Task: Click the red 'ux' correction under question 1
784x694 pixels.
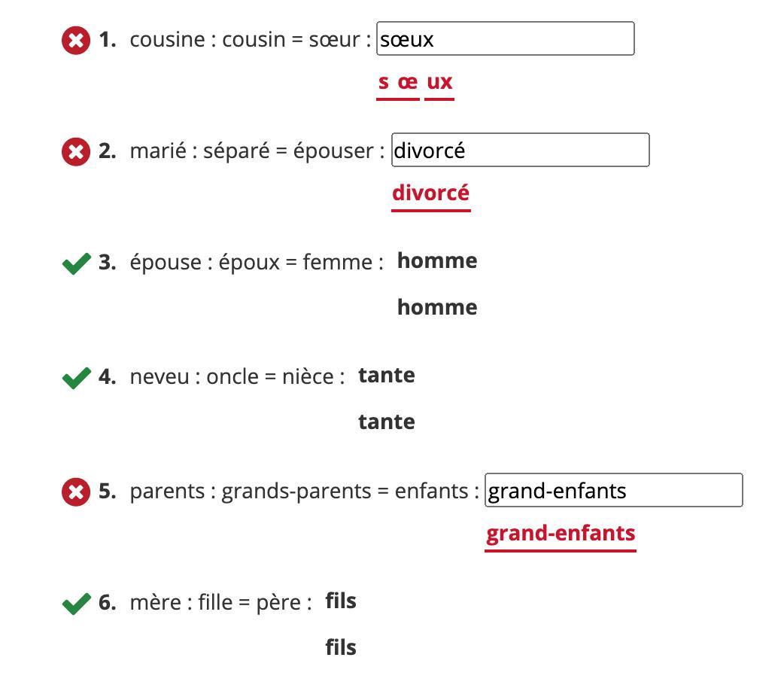Action: coord(439,82)
